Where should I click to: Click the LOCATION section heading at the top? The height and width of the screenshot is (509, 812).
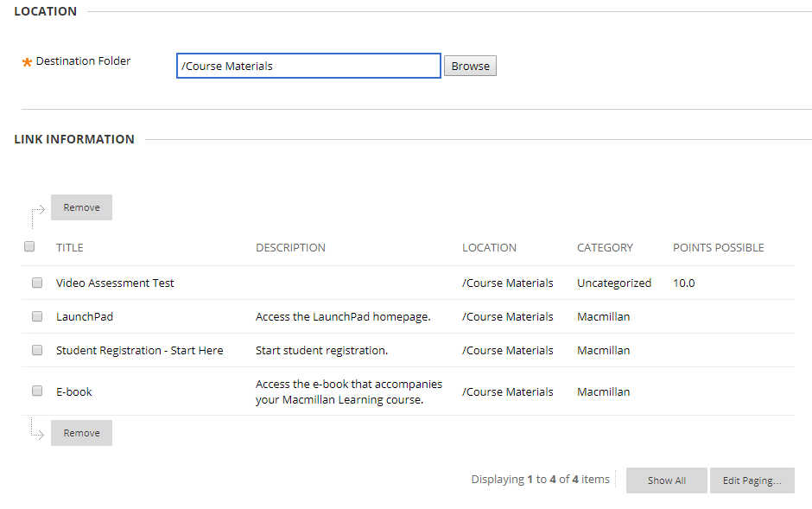tap(46, 11)
